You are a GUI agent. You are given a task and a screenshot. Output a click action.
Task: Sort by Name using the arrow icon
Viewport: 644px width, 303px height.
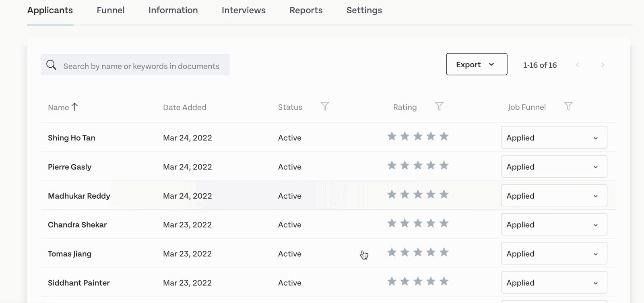[x=74, y=107]
